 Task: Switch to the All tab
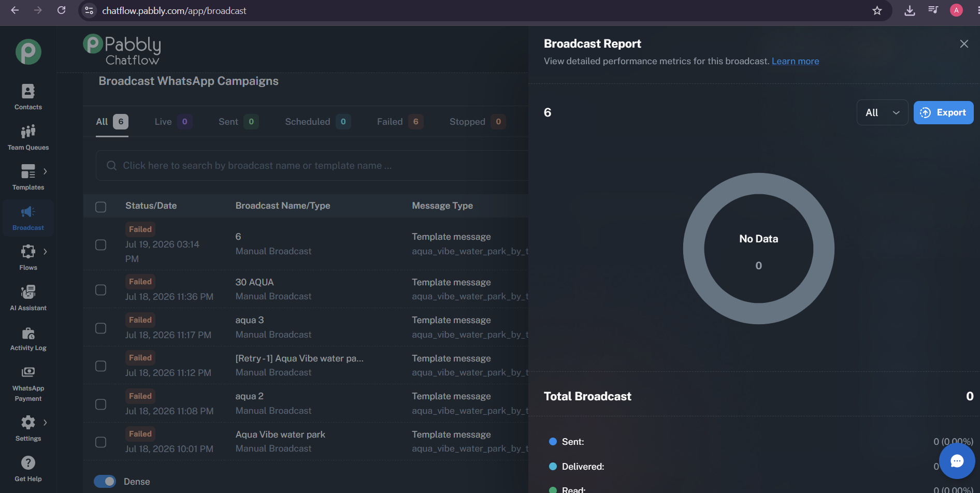coord(112,122)
